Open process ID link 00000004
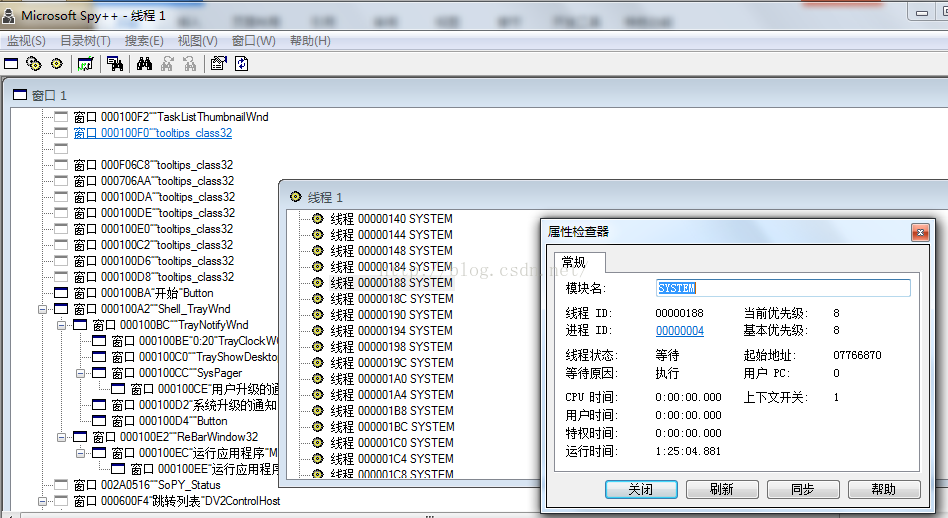This screenshot has height=518, width=948. click(680, 331)
